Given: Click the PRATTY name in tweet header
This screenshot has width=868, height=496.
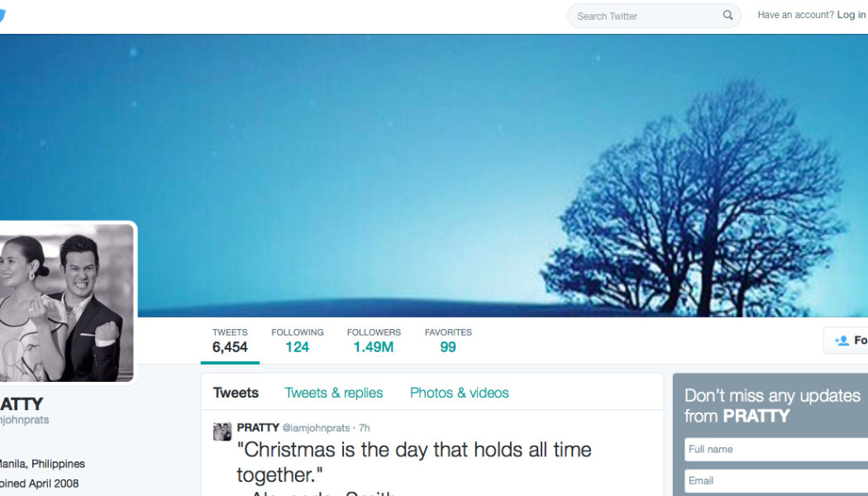Looking at the screenshot, I should 258,428.
